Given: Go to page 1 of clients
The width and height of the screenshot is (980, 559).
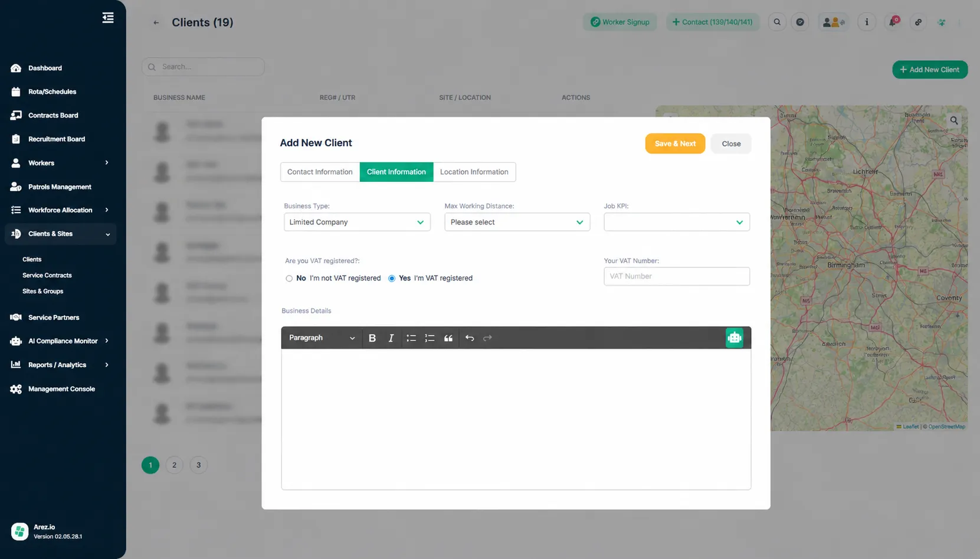Looking at the screenshot, I should coord(150,465).
